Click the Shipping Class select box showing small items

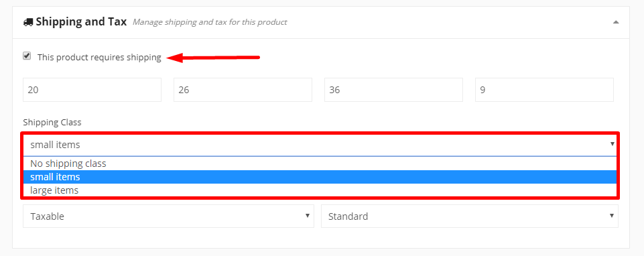click(x=320, y=145)
